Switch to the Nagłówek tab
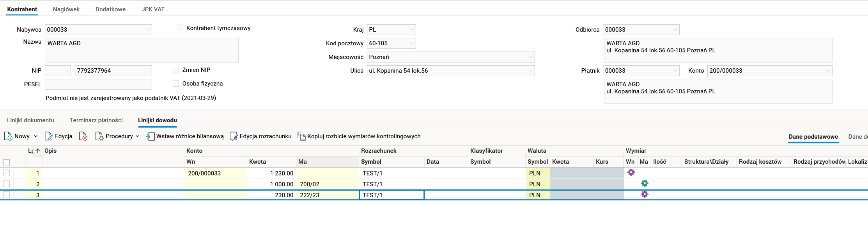 tap(66, 9)
